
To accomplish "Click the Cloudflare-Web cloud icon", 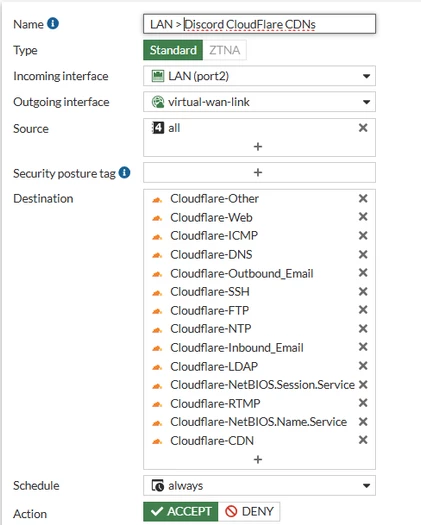I will tap(157, 218).
